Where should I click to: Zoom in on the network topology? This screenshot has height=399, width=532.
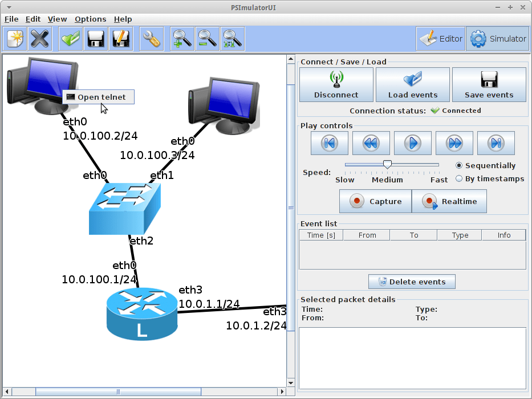click(x=181, y=38)
